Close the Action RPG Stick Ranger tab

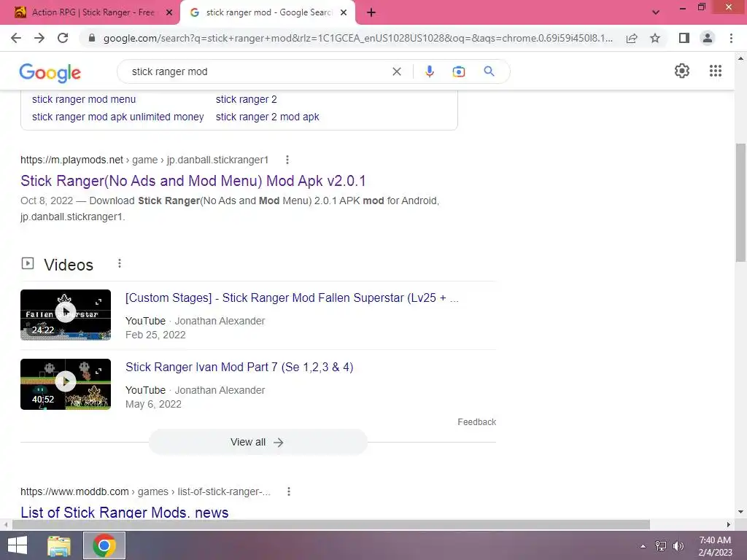click(x=169, y=13)
